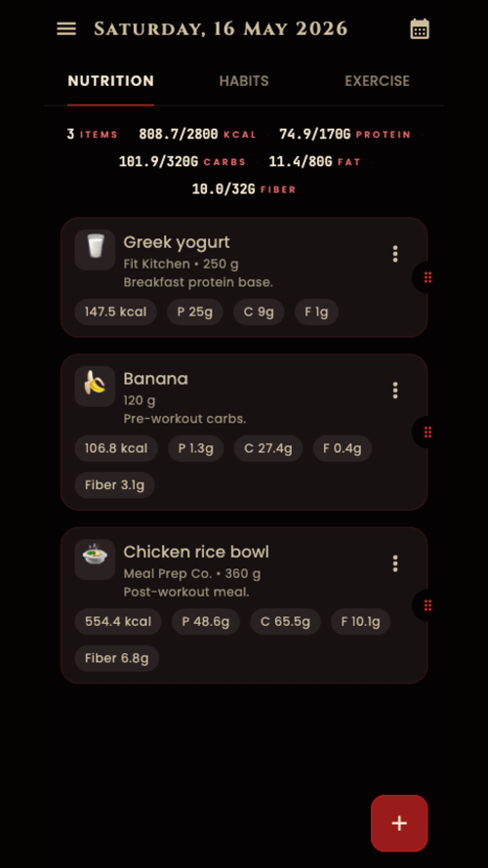Switch to the Habits tab
The image size is (488, 868).
pos(244,81)
